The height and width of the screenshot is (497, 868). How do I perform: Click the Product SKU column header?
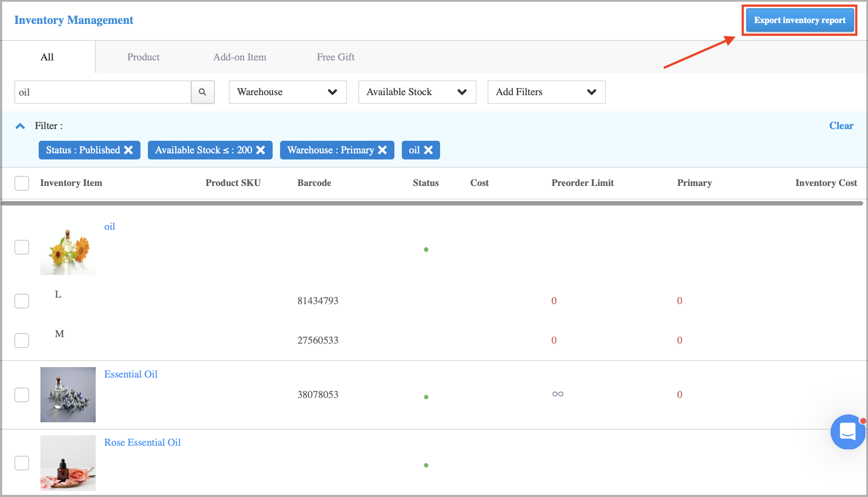[x=233, y=183]
